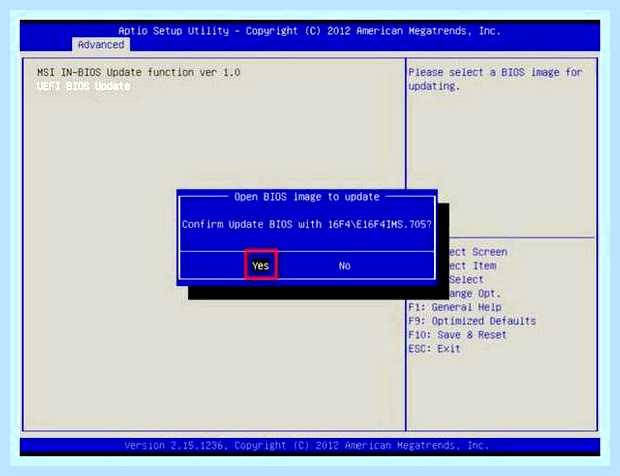Image resolution: width=620 pixels, height=476 pixels.
Task: Choose No in the update dialog
Action: click(x=344, y=266)
